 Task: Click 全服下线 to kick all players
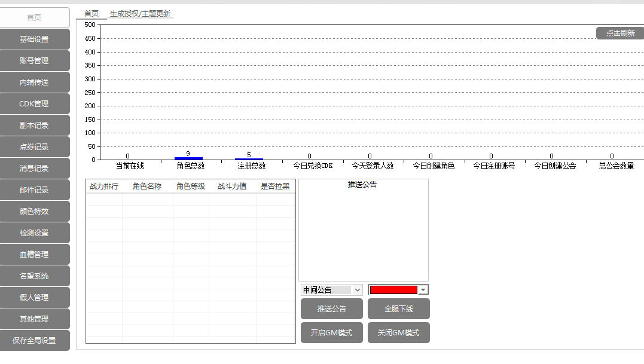pyautogui.click(x=398, y=309)
